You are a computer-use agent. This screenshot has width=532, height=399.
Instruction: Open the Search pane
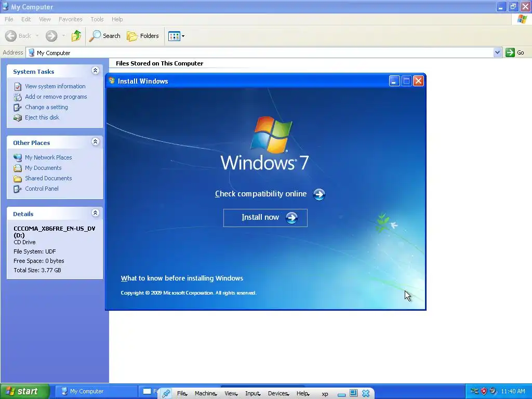pyautogui.click(x=105, y=36)
